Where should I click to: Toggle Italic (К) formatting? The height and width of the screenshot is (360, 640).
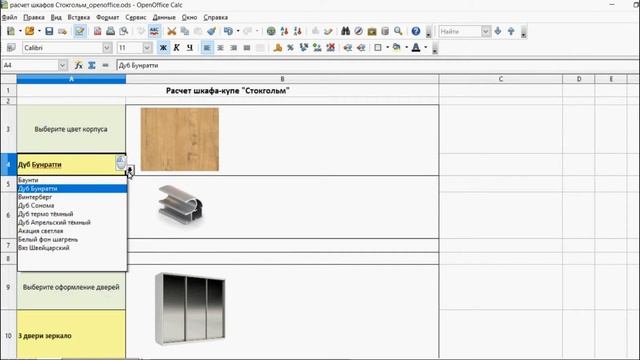point(176,48)
